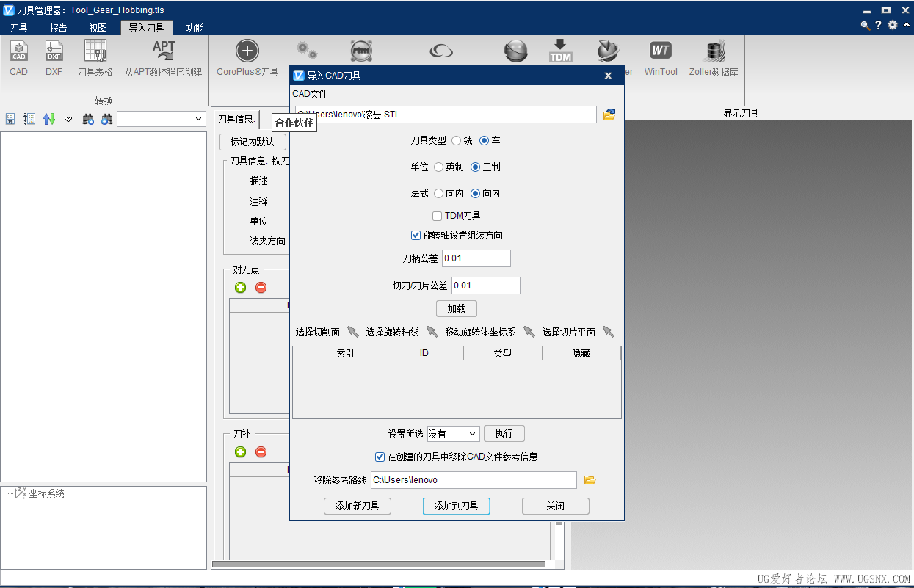Click the 切刀/刀片公差 input field
The height and width of the screenshot is (588, 914).
[x=486, y=286]
